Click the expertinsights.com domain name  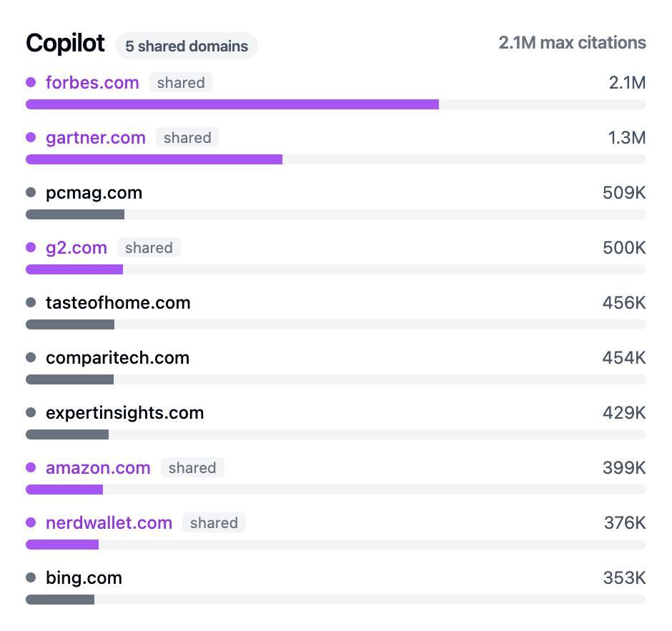(x=124, y=412)
